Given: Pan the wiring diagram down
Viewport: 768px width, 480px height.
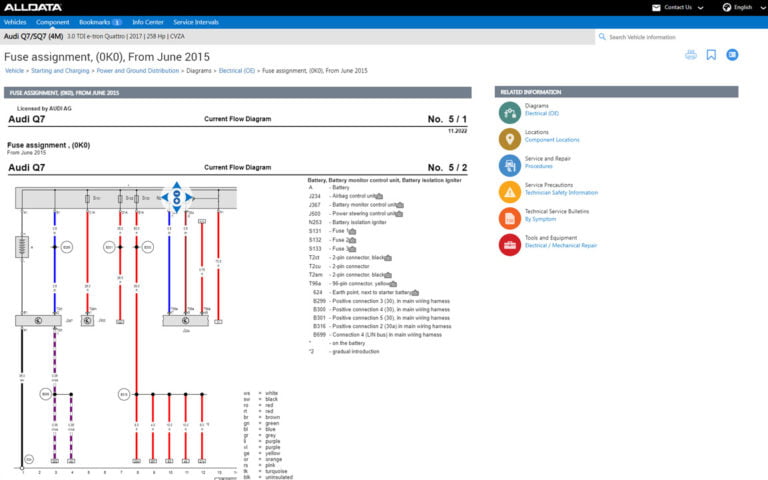Looking at the screenshot, I should pos(177,210).
